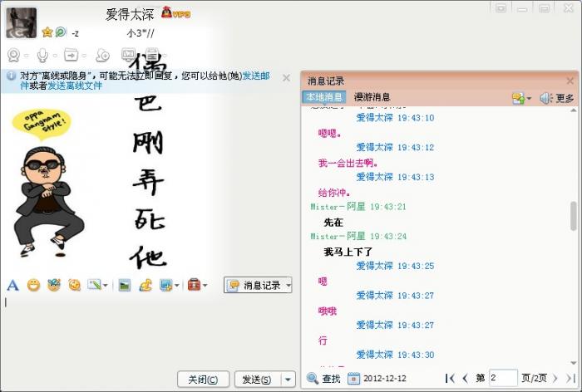Click the page number input field
Image resolution: width=582 pixels, height=392 pixels.
[x=503, y=378]
